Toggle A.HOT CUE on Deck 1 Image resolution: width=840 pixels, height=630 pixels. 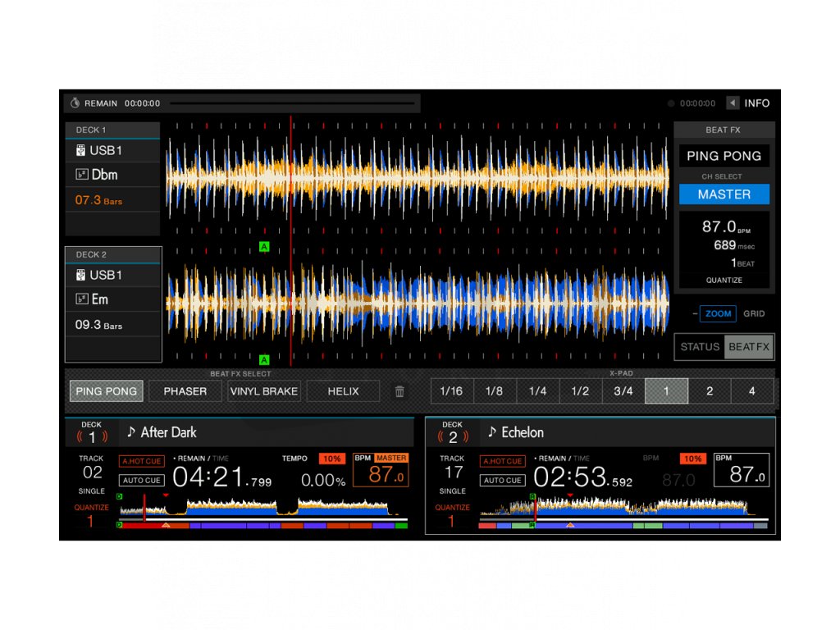pos(141,461)
